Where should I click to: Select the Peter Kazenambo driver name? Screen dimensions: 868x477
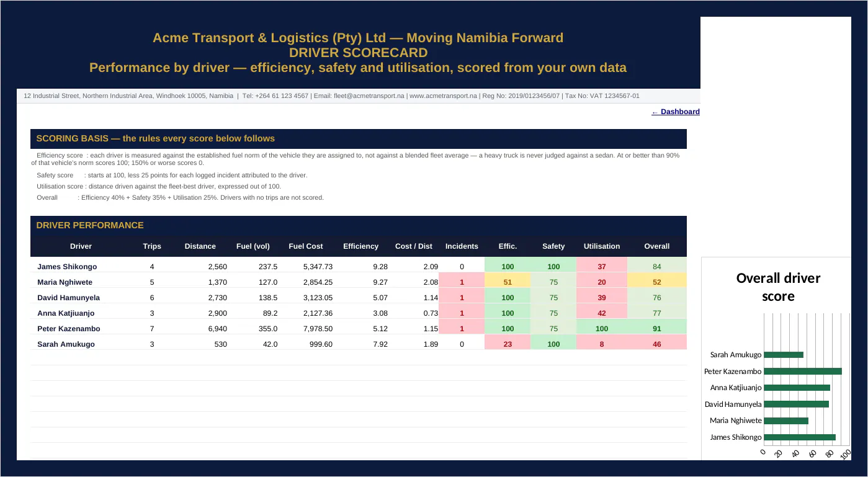68,329
